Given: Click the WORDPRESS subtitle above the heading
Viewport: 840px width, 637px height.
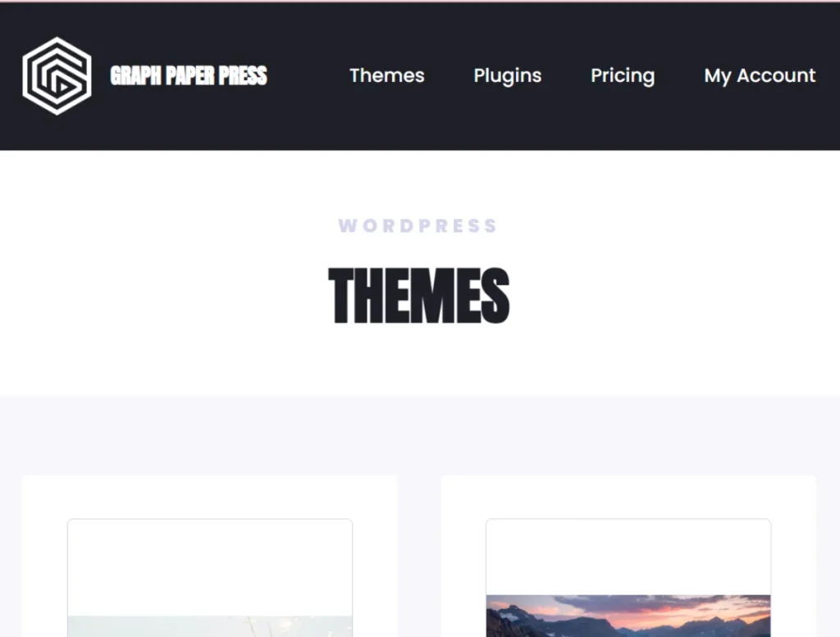Looking at the screenshot, I should tap(418, 225).
